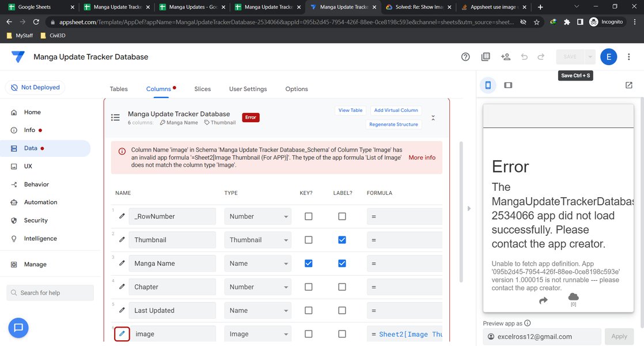Click the Regenerate Structure button

click(393, 124)
